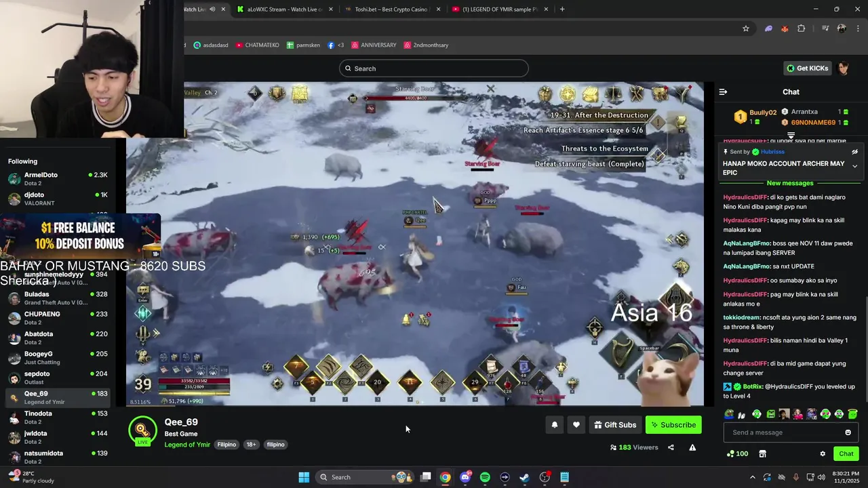
Task: Click the Filipino language tag
Action: pyautogui.click(x=226, y=445)
